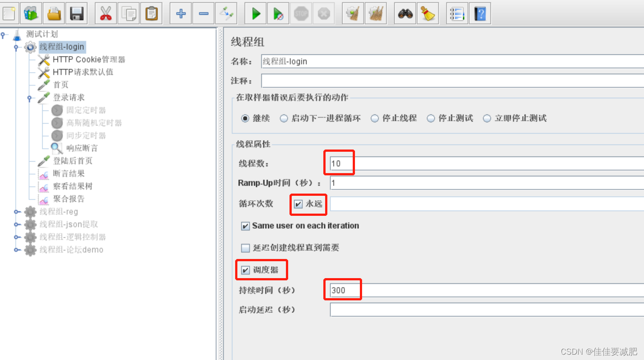Screen dimensions: 644x360
Task: Select 登录请求 sampler in tree
Action: click(69, 97)
